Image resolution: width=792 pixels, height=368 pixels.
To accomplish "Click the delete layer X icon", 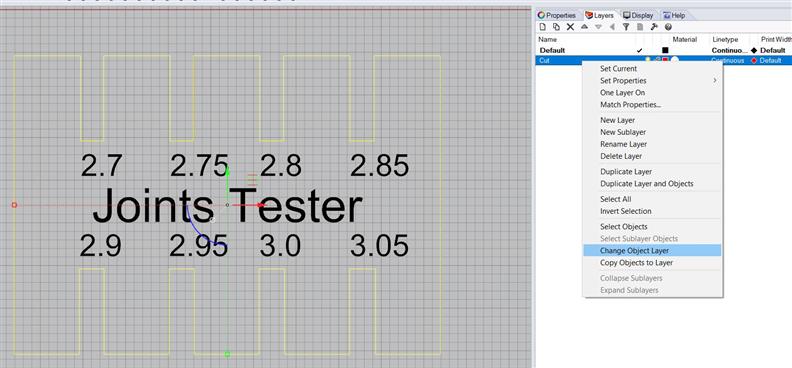I will pyautogui.click(x=570, y=27).
